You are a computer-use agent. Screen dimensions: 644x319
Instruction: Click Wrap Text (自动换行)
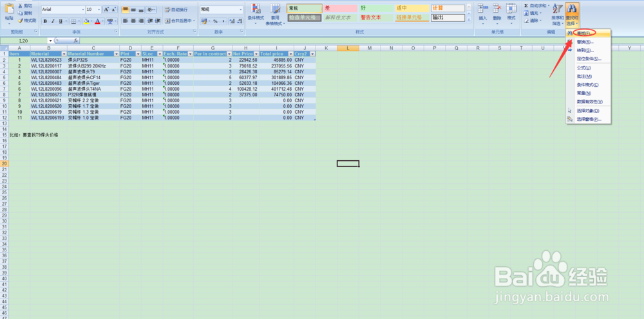click(x=176, y=10)
